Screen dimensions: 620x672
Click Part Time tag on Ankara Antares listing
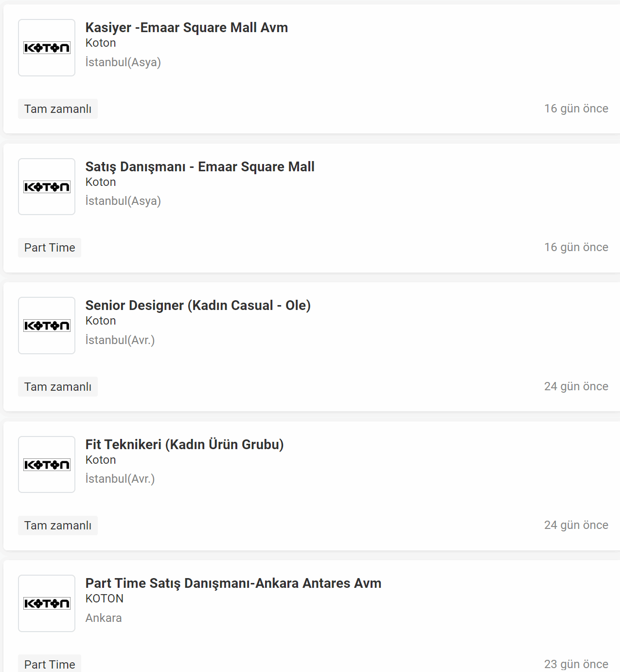tap(50, 664)
